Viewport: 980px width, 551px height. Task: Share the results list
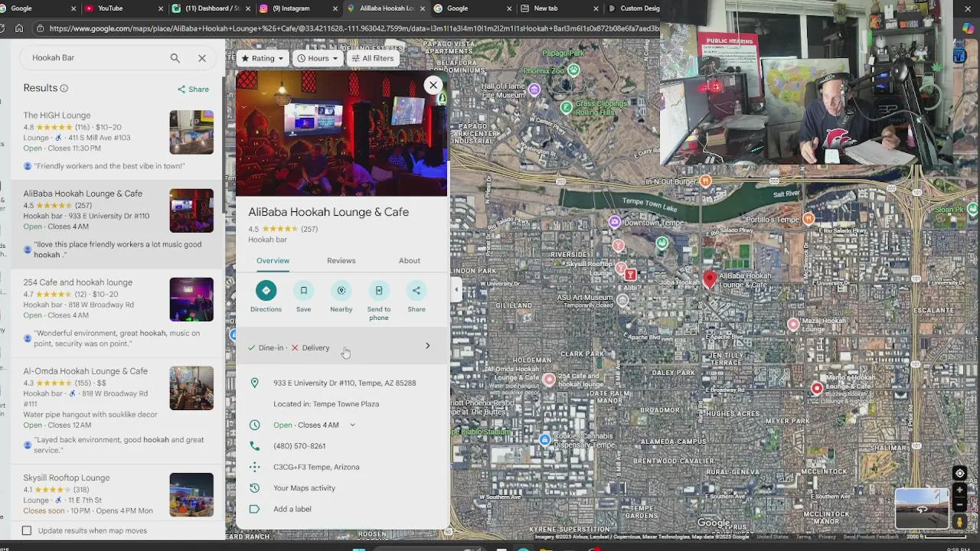pyautogui.click(x=193, y=89)
